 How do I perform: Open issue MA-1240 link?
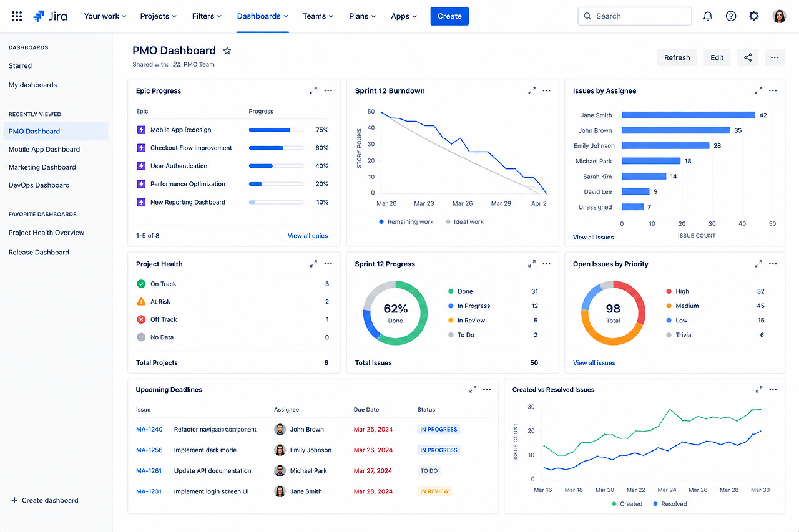tap(149, 430)
